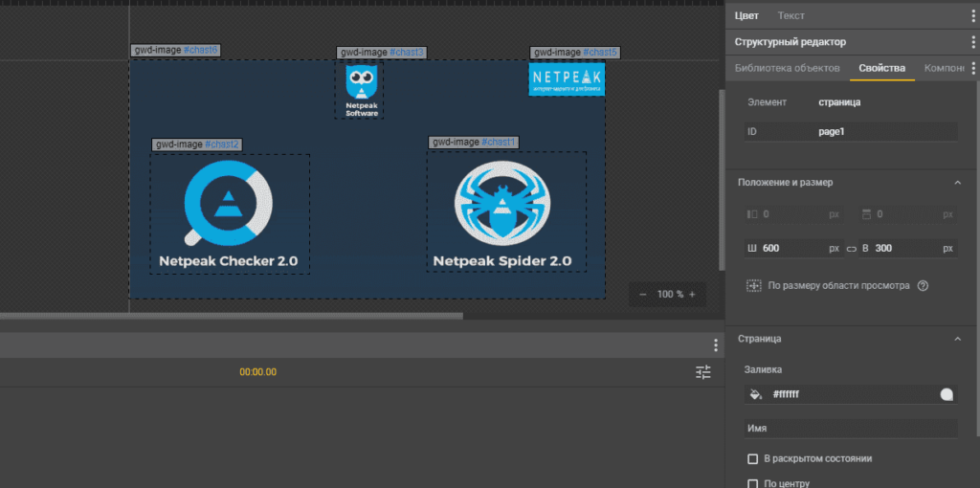980x488 pixels.
Task: Zoom out with the minus button
Action: 642,295
